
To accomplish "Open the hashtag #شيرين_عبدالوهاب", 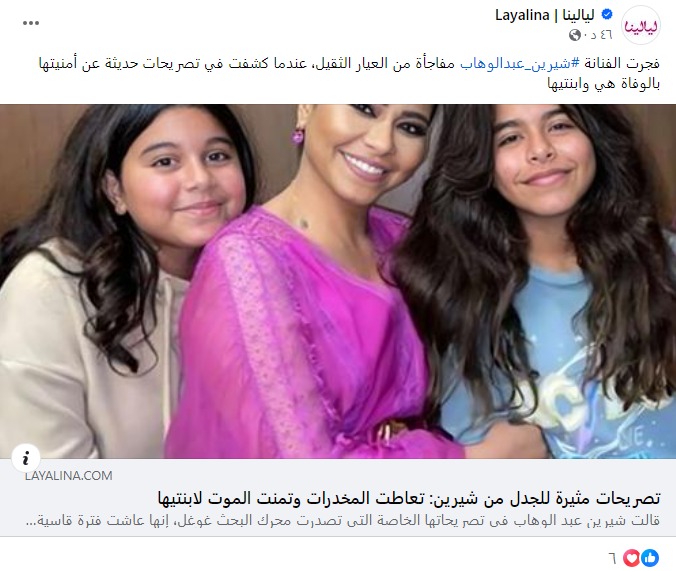I will (x=520, y=64).
